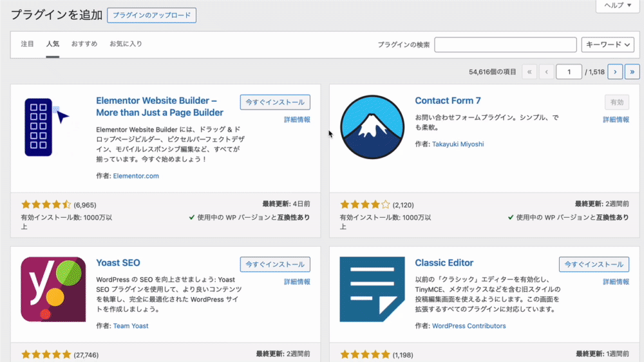
Task: Click the Elementor plugin icon
Action: [46, 128]
